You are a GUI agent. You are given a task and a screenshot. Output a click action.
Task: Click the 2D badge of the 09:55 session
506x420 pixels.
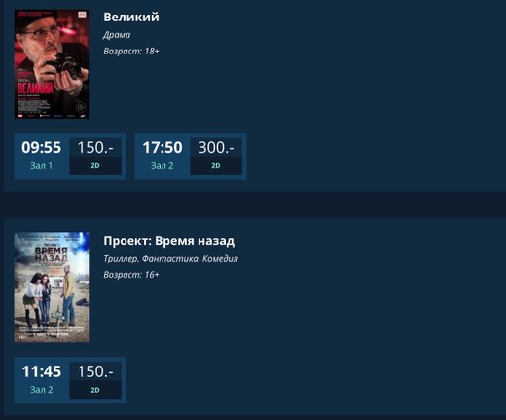[95, 166]
